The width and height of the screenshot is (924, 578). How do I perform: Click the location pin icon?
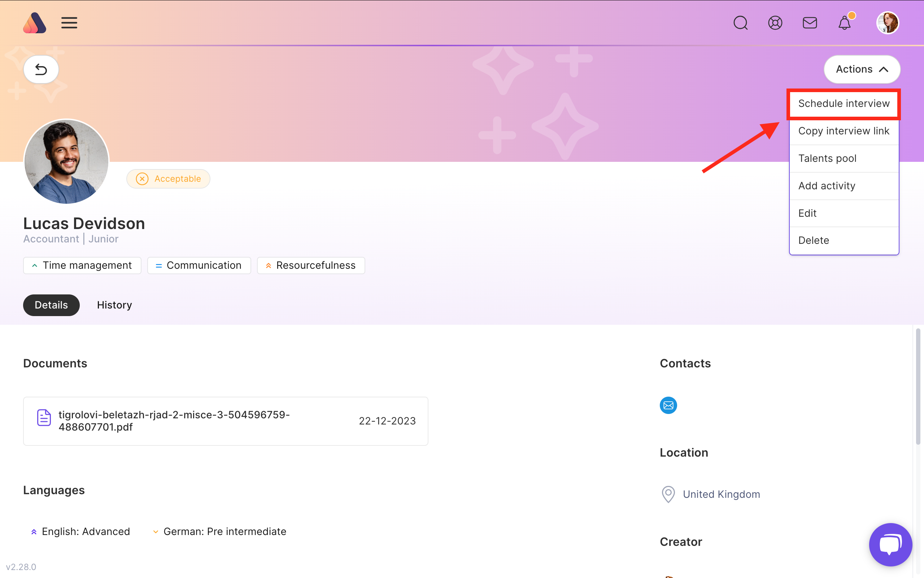[x=668, y=494]
